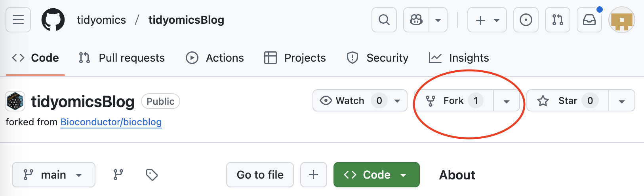Open the hamburger navigation menu
This screenshot has height=196, width=644.
click(x=18, y=20)
